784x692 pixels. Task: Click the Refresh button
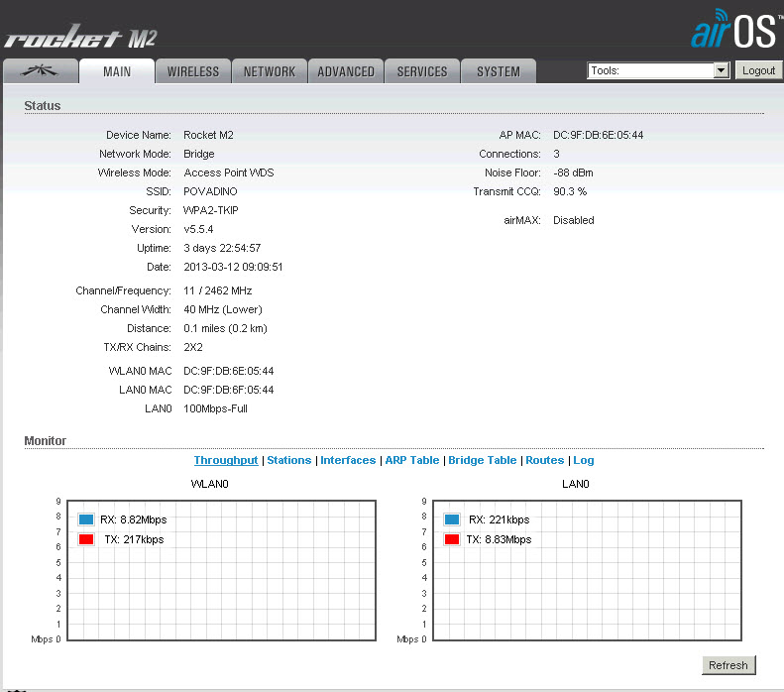(x=728, y=665)
